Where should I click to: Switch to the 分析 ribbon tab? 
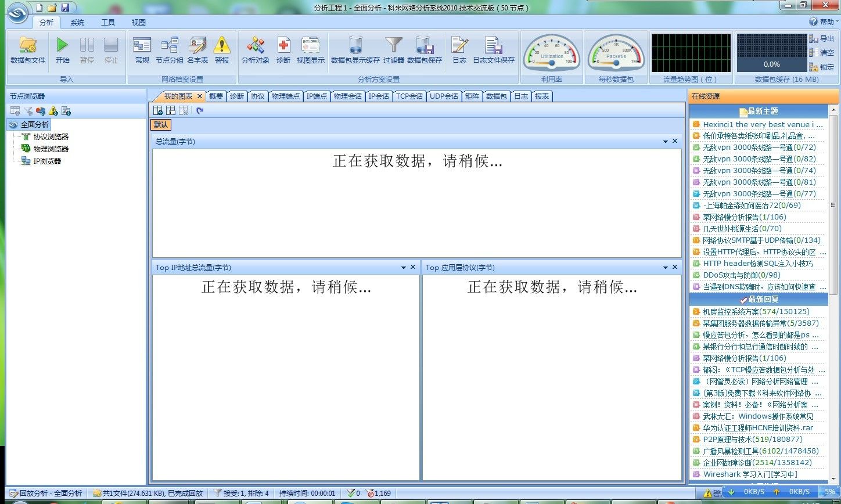tap(47, 23)
